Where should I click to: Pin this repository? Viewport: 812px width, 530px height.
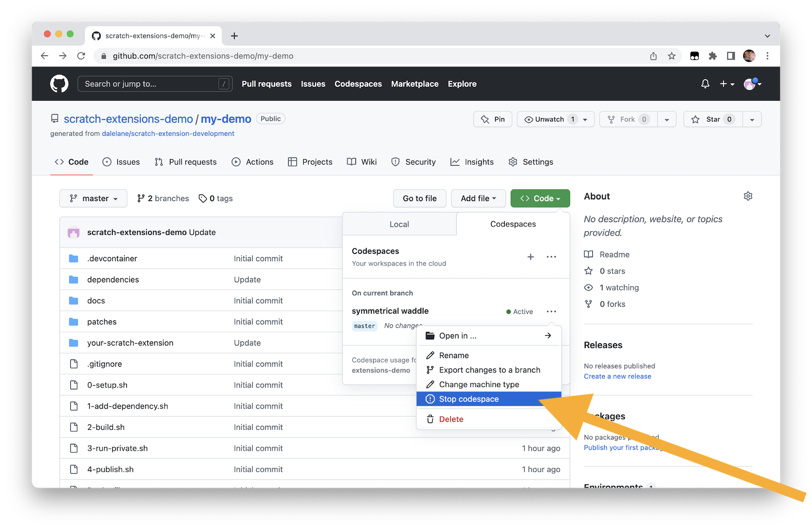[x=493, y=119]
